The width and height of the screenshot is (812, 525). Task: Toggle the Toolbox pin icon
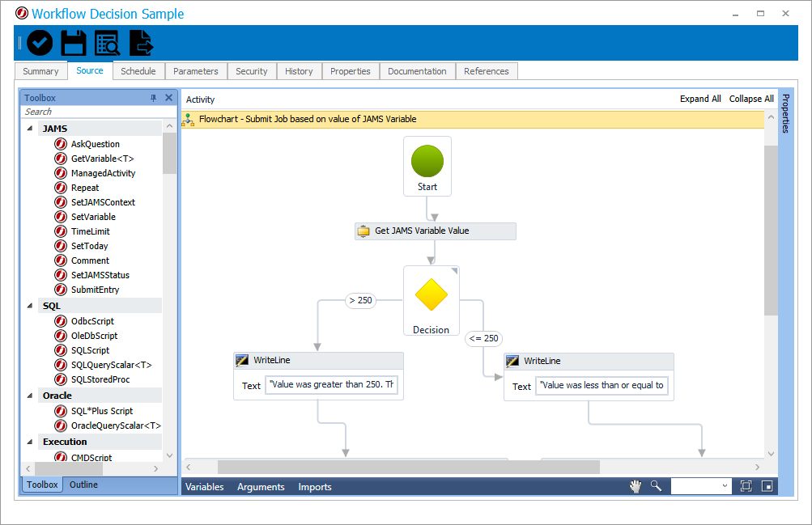154,98
